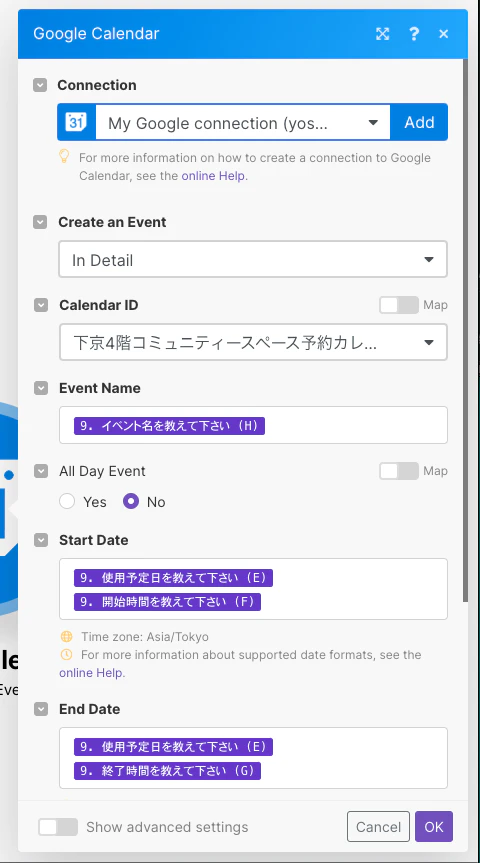This screenshot has width=480, height=863.
Task: Click the chevron beside Start Date
Action: (x=41, y=540)
